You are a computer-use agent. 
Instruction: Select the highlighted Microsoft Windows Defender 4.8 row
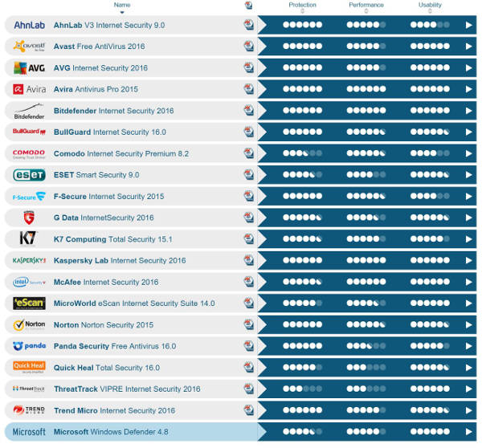161,431
